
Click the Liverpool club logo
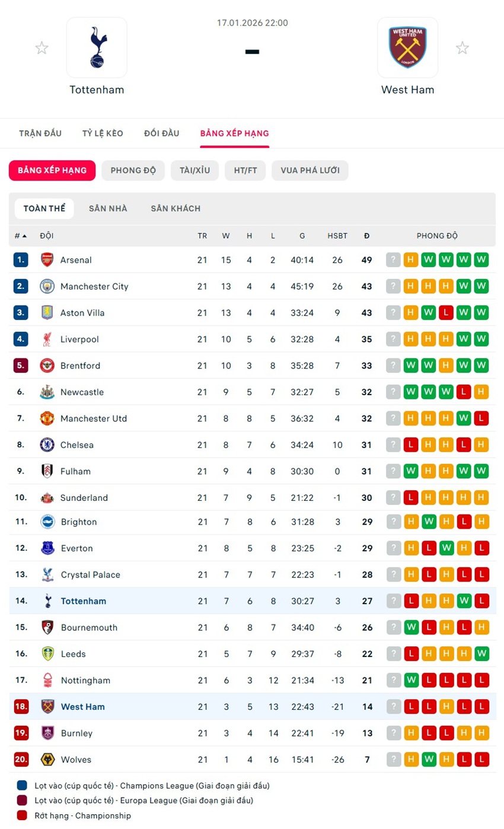pos(47,339)
